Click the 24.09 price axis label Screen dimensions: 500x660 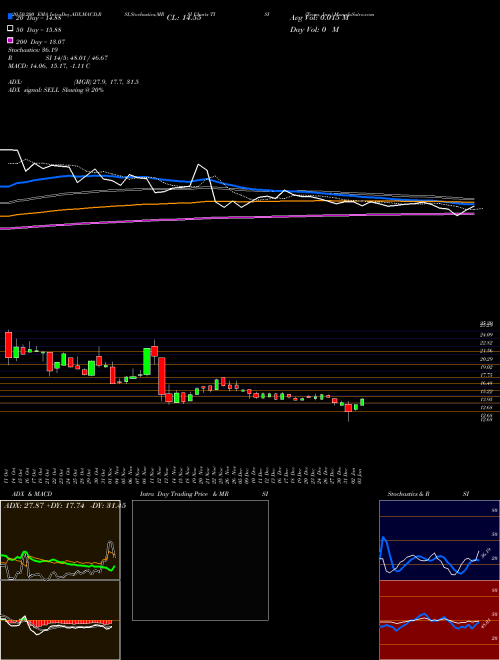[487, 335]
